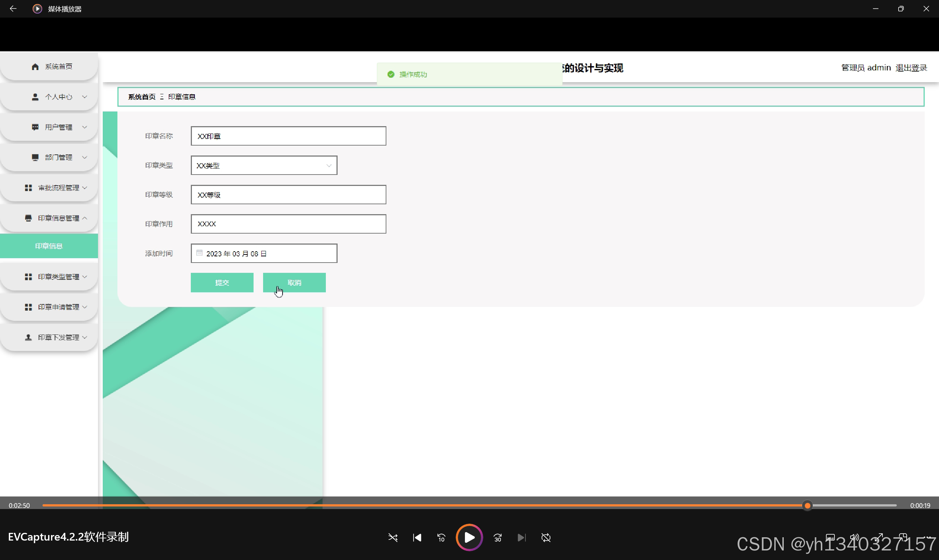Click the person icon beside 个人中心

[x=35, y=97]
